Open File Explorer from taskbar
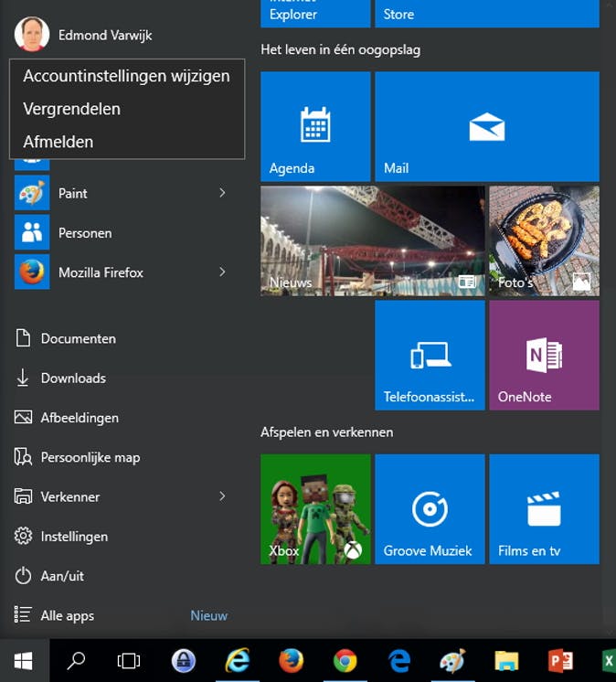616x682 pixels. click(506, 661)
